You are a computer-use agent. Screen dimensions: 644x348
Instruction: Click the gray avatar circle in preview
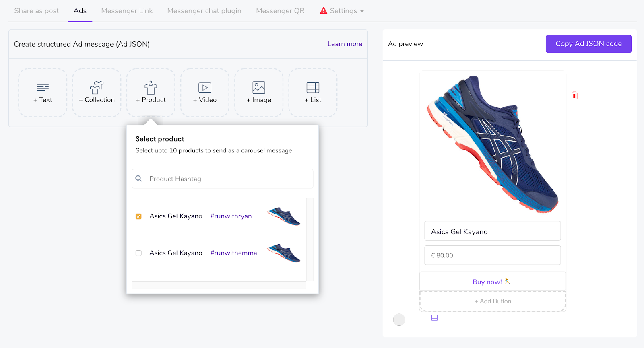click(399, 320)
